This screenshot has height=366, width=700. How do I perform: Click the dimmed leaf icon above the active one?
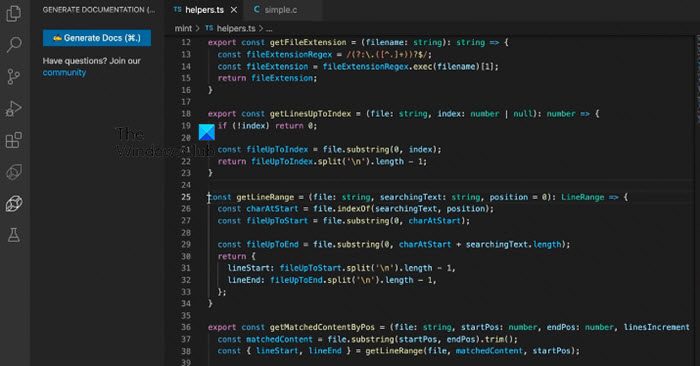tap(14, 172)
